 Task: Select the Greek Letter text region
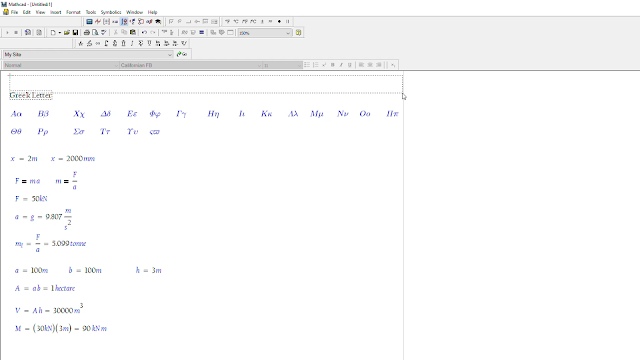(31, 96)
